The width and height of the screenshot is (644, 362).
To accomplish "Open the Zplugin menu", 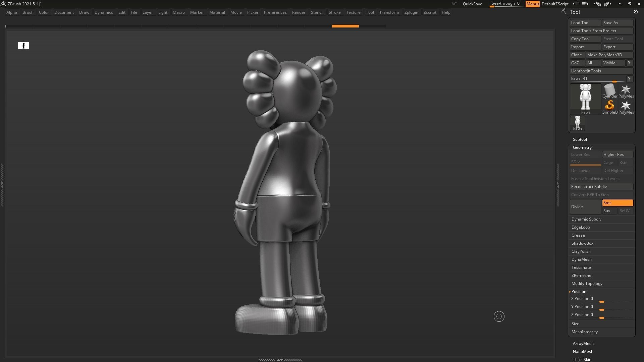I will [x=411, y=12].
